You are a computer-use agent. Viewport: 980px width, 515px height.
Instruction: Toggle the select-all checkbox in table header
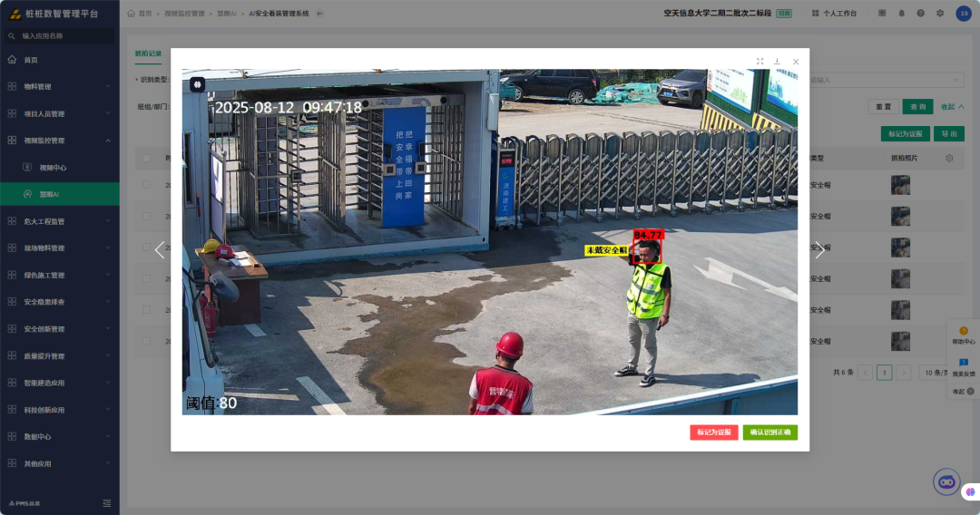[146, 159]
